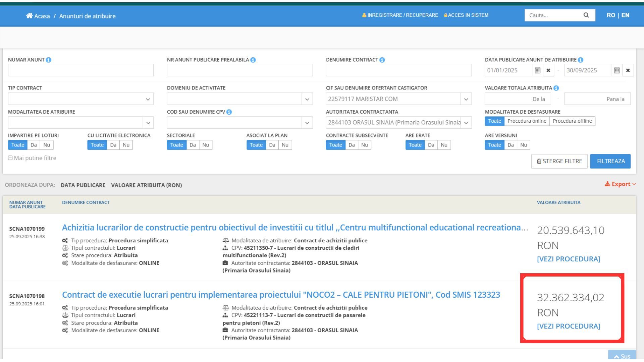
Task: Click the info icon beside NUMAR ANUNT
Action: coord(49,60)
